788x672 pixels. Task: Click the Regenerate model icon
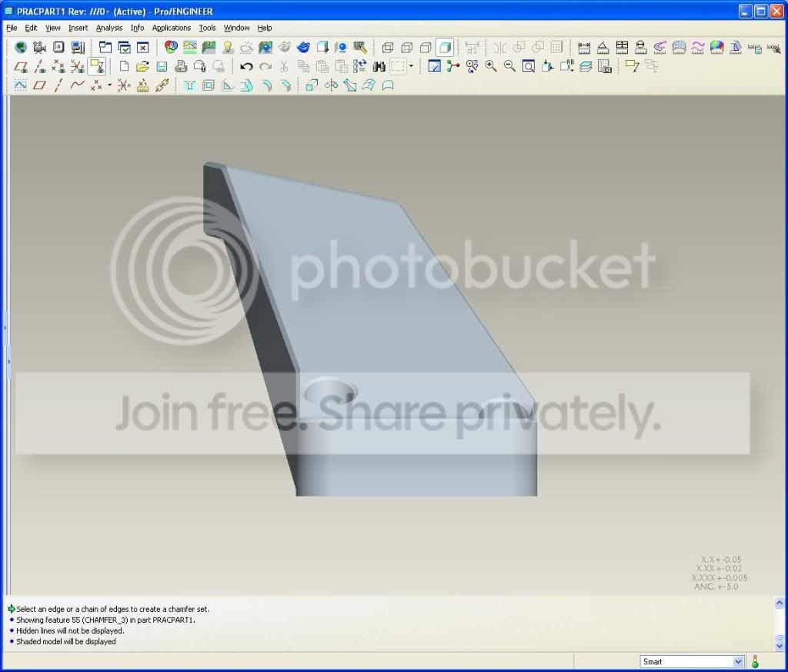tap(360, 66)
